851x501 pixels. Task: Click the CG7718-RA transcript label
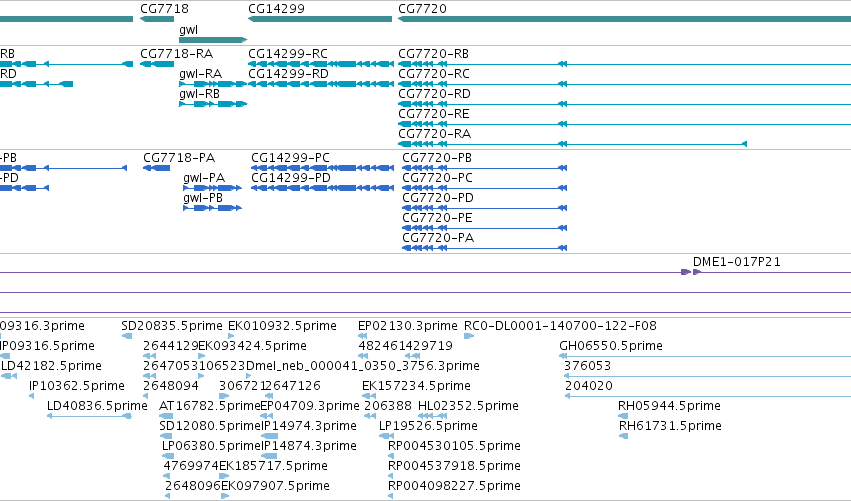[176, 54]
